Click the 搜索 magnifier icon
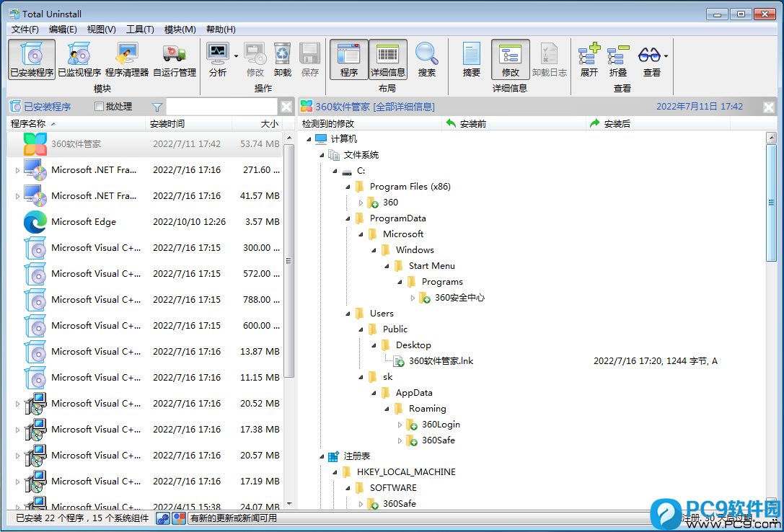The image size is (784, 532). click(x=427, y=59)
